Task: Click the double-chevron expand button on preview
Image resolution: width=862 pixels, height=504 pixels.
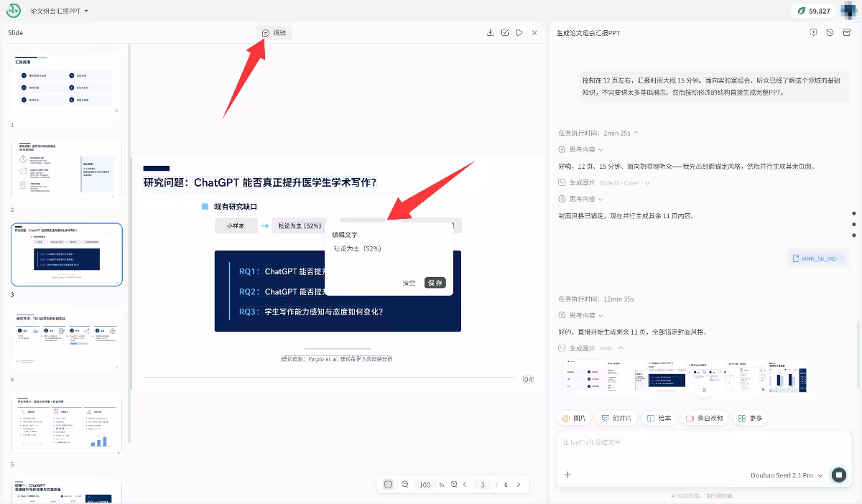Action: (704, 390)
